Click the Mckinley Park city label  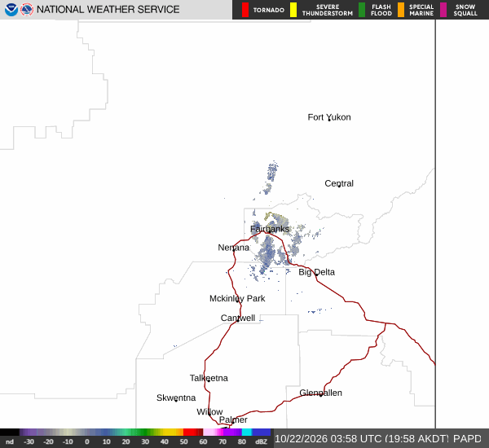pos(237,299)
